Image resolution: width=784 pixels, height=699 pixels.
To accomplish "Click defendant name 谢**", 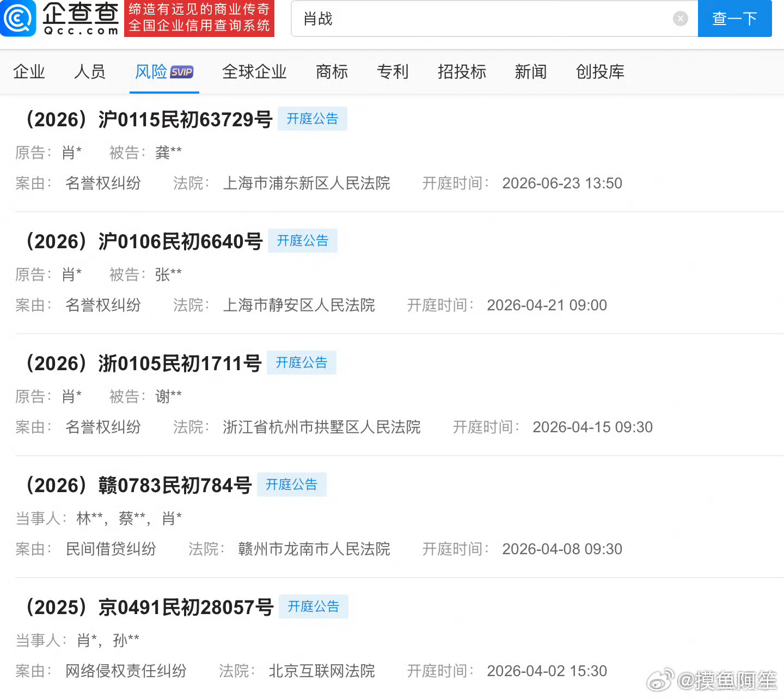I will point(168,397).
